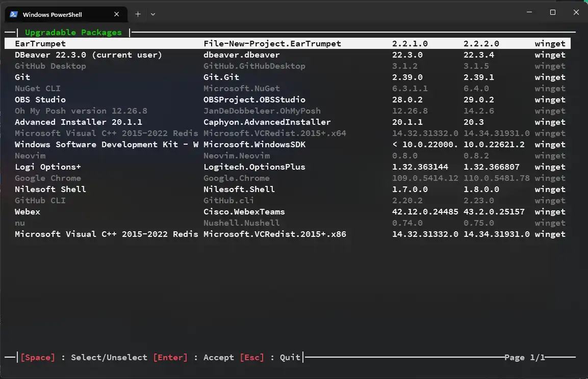Click package ID Microsoft.VCRedist.2015+.x86

click(x=275, y=234)
